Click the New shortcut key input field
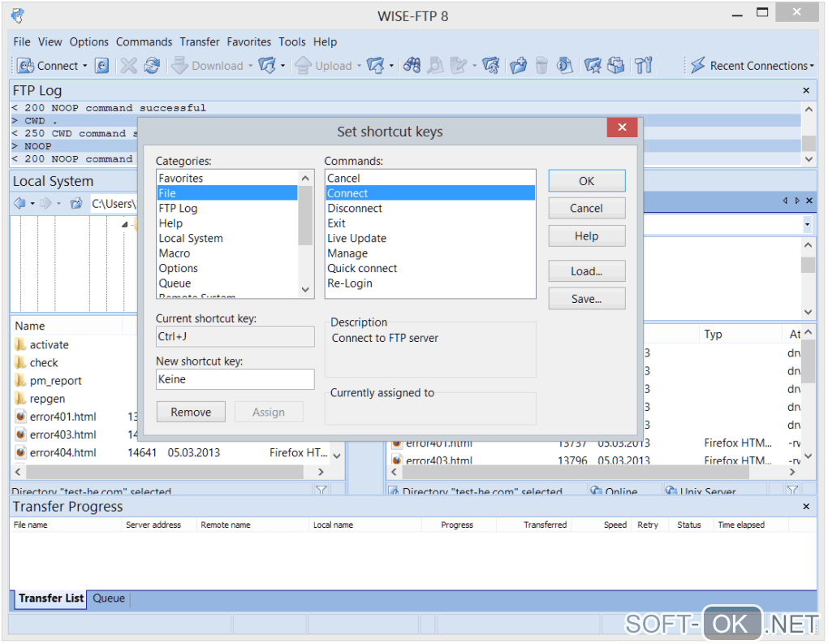Image resolution: width=828 pixels, height=644 pixels. (x=235, y=380)
